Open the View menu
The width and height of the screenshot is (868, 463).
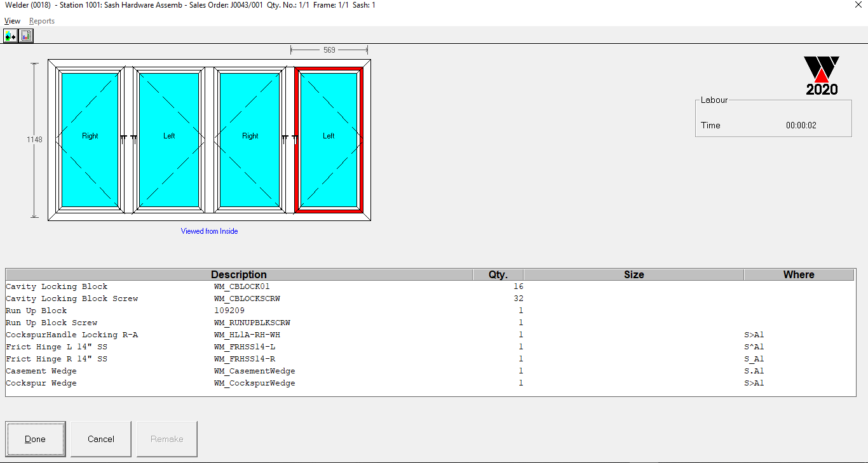point(12,21)
